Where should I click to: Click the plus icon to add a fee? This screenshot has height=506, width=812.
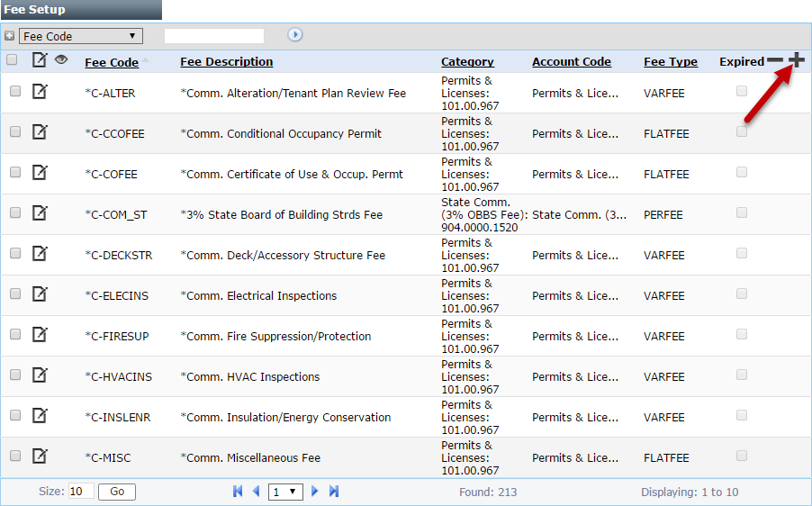[x=797, y=60]
